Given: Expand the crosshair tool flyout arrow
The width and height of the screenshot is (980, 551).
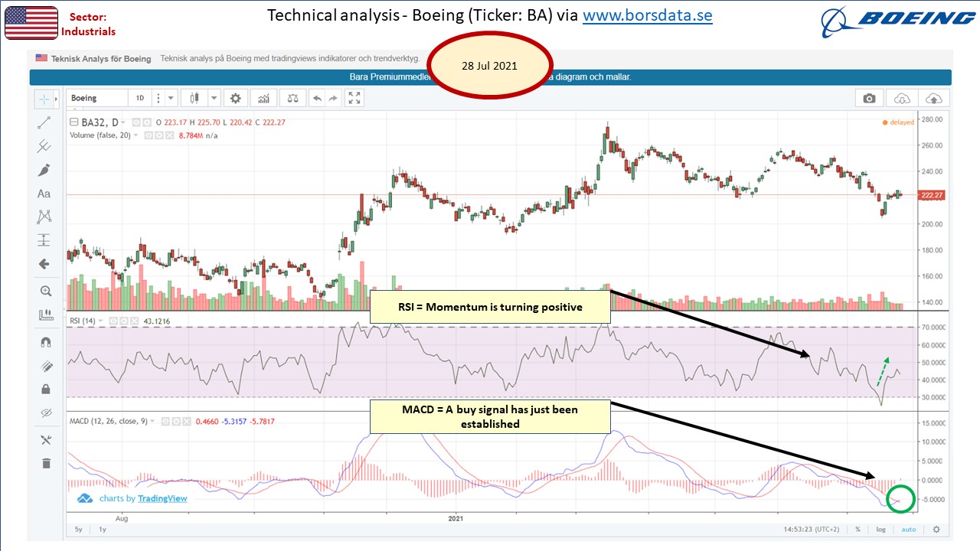Looking at the screenshot, I should click(x=57, y=99).
